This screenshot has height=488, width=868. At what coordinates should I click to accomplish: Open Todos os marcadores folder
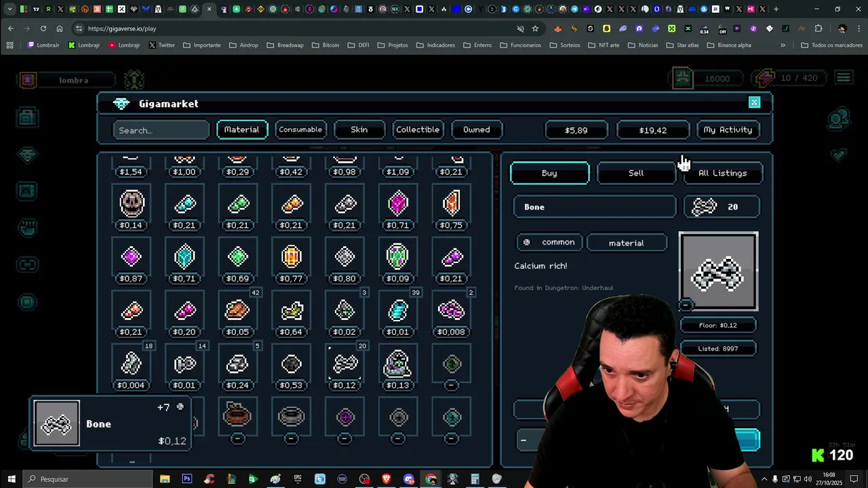point(831,45)
